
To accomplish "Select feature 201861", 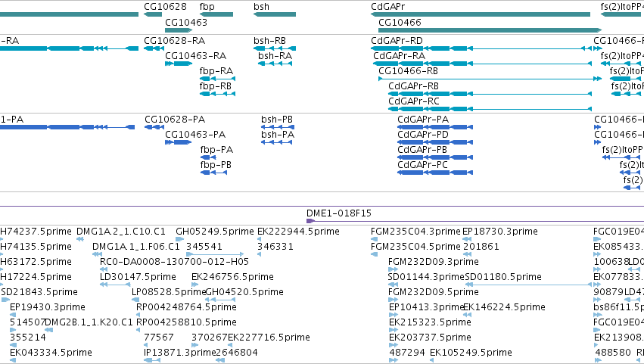I will coord(481,247).
